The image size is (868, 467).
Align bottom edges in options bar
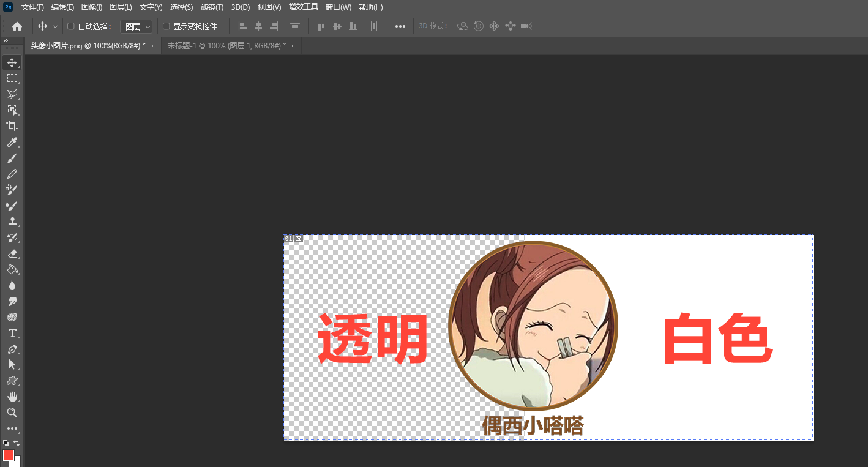tap(353, 26)
